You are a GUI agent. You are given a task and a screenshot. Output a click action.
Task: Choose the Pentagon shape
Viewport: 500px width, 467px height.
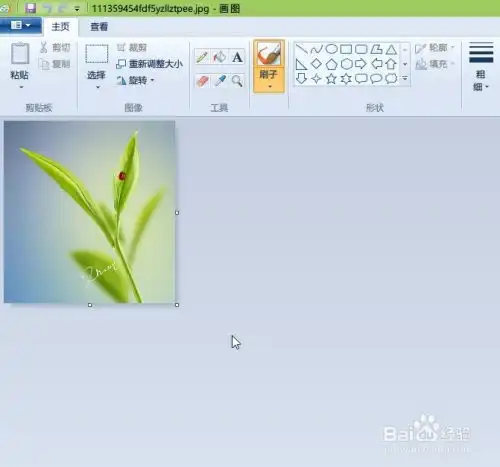331,64
